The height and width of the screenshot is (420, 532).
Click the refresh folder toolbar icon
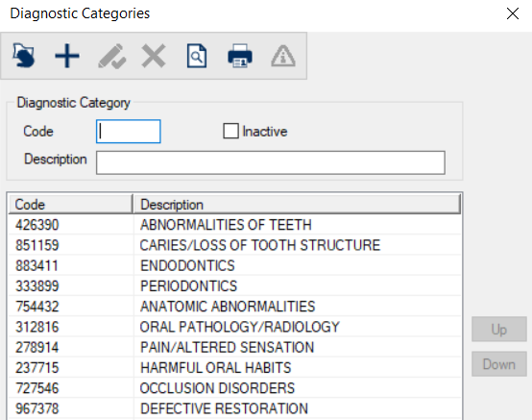tap(24, 56)
